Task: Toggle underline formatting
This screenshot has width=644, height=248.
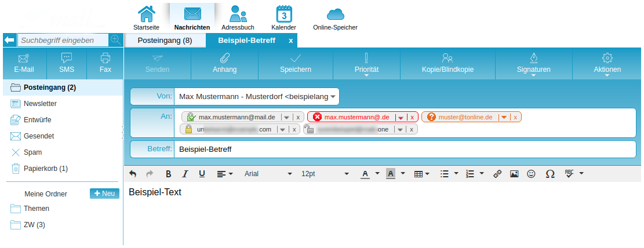Action: (x=202, y=174)
